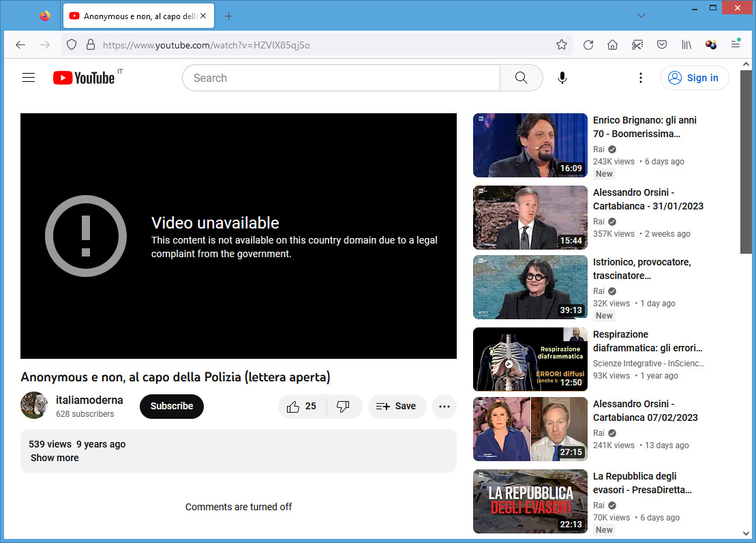Expand description with Show more
This screenshot has width=756, height=543.
tap(55, 458)
